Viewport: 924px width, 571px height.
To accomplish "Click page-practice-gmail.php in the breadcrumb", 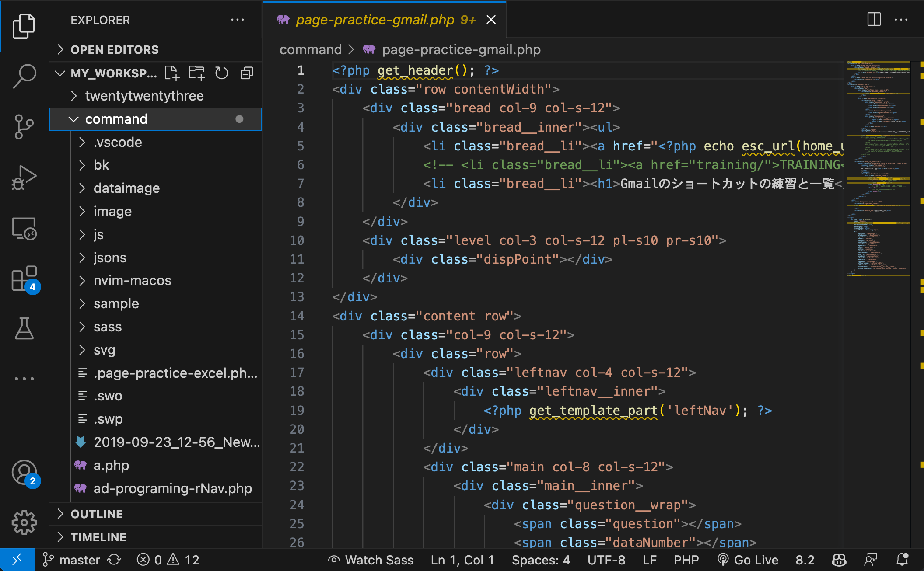I will pyautogui.click(x=461, y=49).
